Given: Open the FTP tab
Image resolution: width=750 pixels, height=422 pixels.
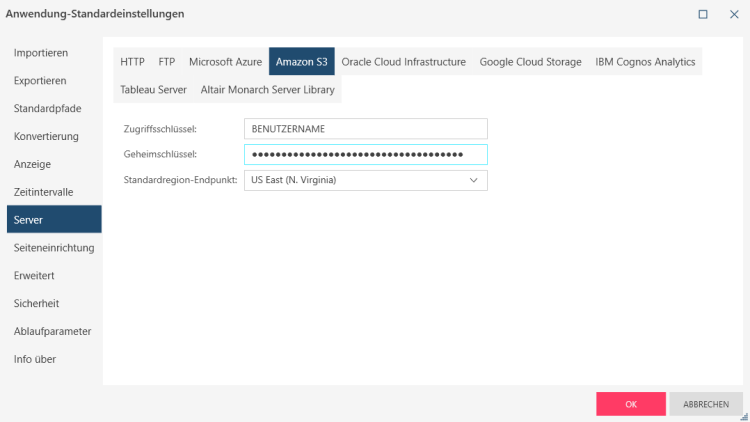Looking at the screenshot, I should pos(167,62).
